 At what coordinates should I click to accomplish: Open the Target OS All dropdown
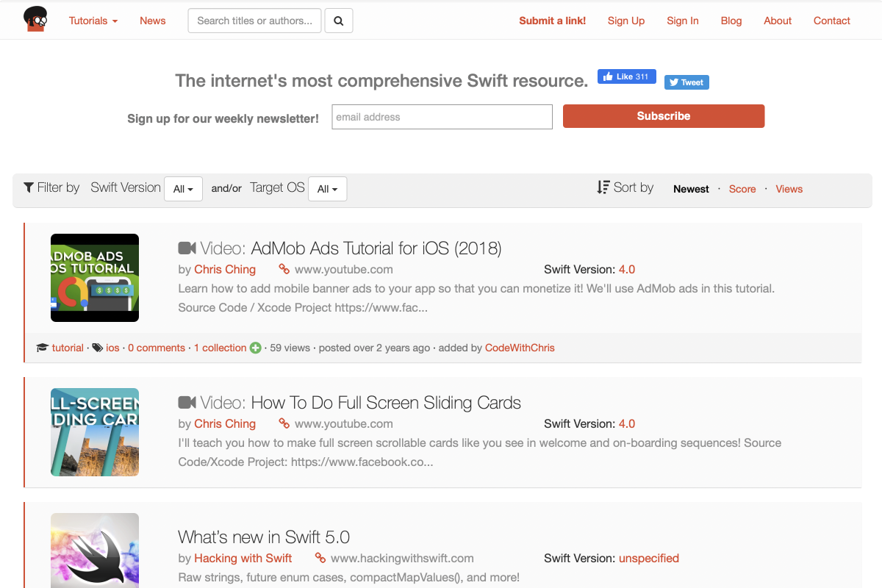(327, 189)
